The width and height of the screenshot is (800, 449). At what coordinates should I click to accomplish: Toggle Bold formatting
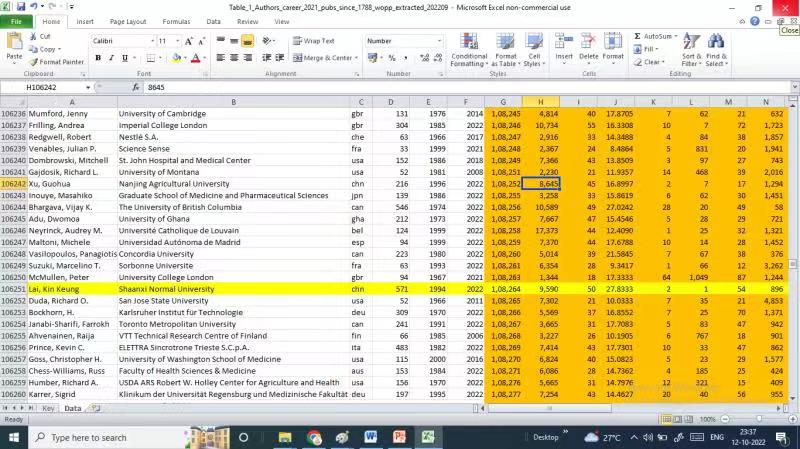[x=98, y=58]
